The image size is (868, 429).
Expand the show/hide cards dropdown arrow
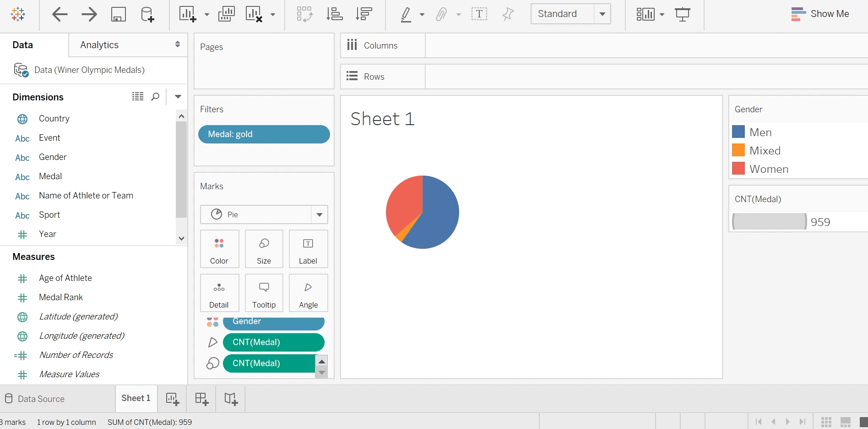tap(662, 15)
